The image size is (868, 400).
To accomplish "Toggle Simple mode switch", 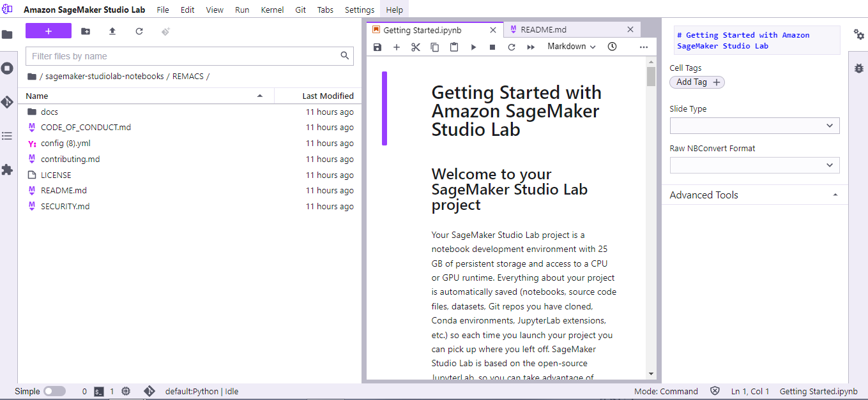I will 54,391.
